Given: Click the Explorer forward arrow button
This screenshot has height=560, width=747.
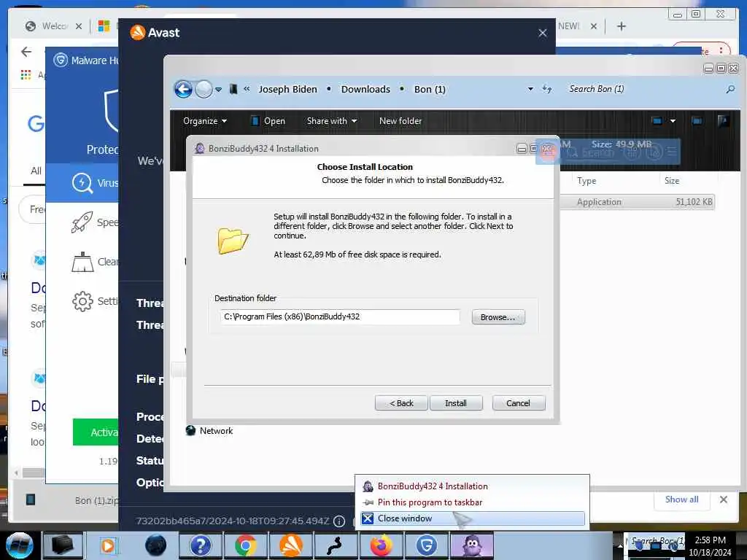Looking at the screenshot, I should click(x=204, y=89).
